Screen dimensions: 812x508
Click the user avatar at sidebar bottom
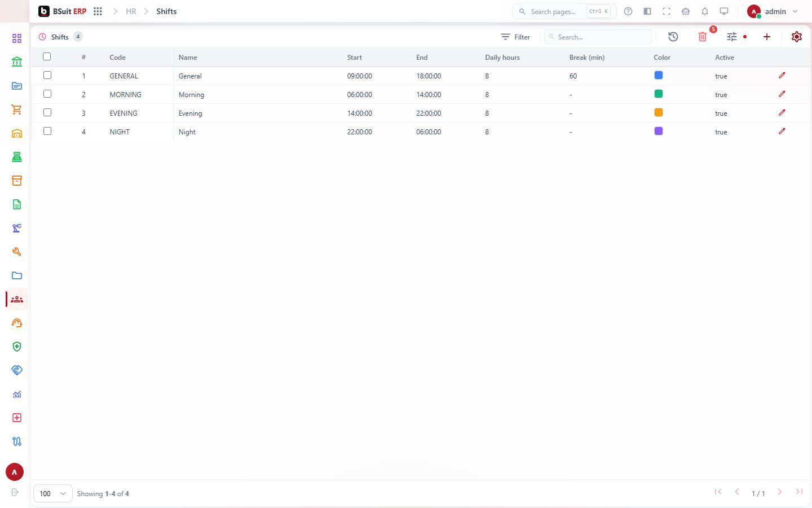(x=15, y=472)
